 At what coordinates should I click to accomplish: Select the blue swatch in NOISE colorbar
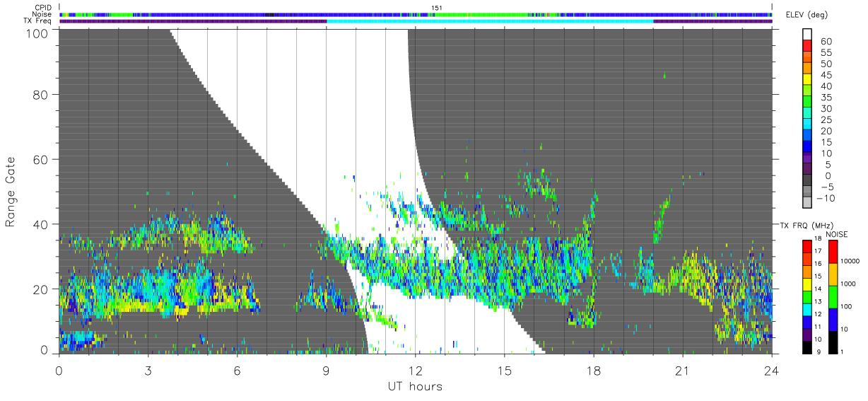832,320
